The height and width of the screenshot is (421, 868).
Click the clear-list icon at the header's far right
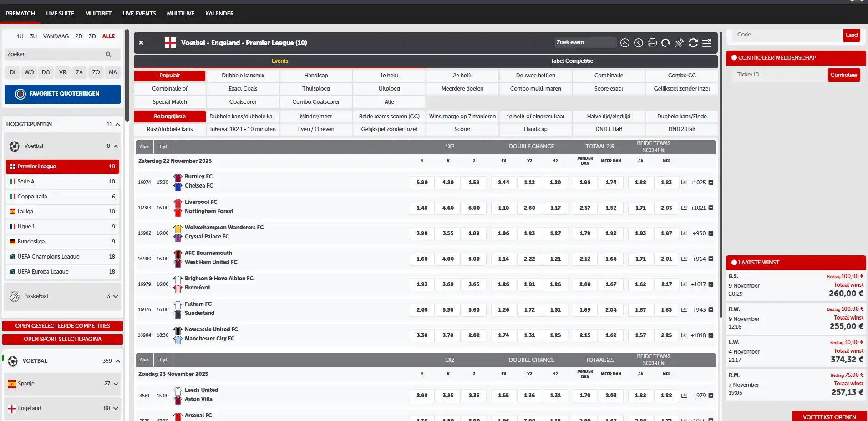pyautogui.click(x=707, y=43)
